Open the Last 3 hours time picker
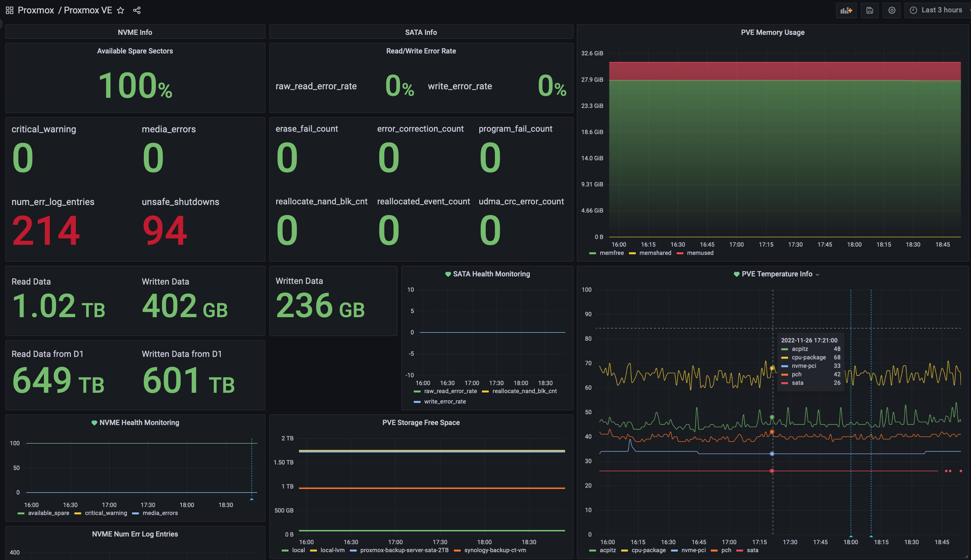Image resolution: width=971 pixels, height=560 pixels. point(939,10)
